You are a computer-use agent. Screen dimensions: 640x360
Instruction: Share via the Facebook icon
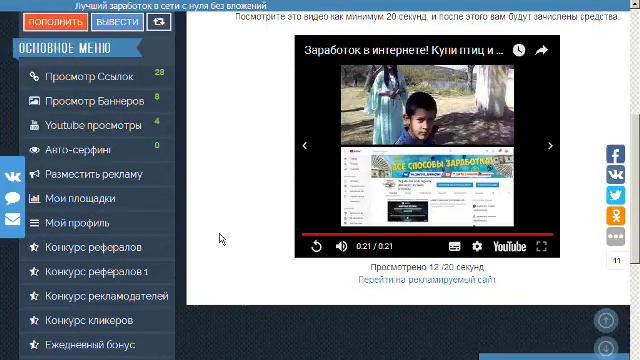point(616,154)
